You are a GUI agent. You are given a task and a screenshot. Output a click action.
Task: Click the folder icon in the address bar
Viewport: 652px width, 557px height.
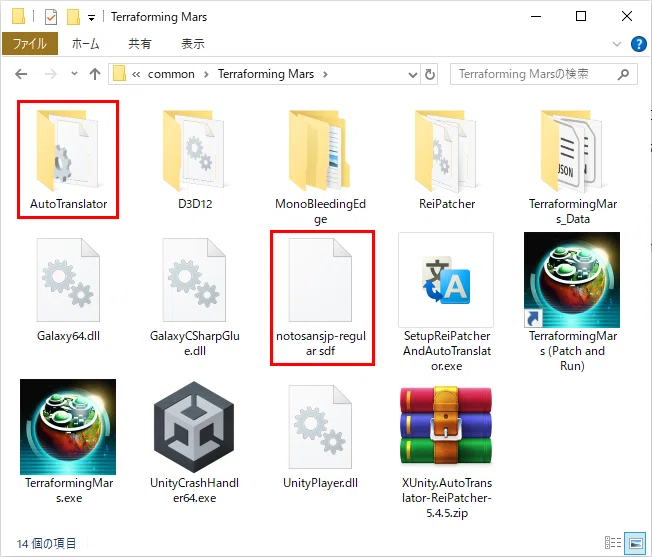119,74
